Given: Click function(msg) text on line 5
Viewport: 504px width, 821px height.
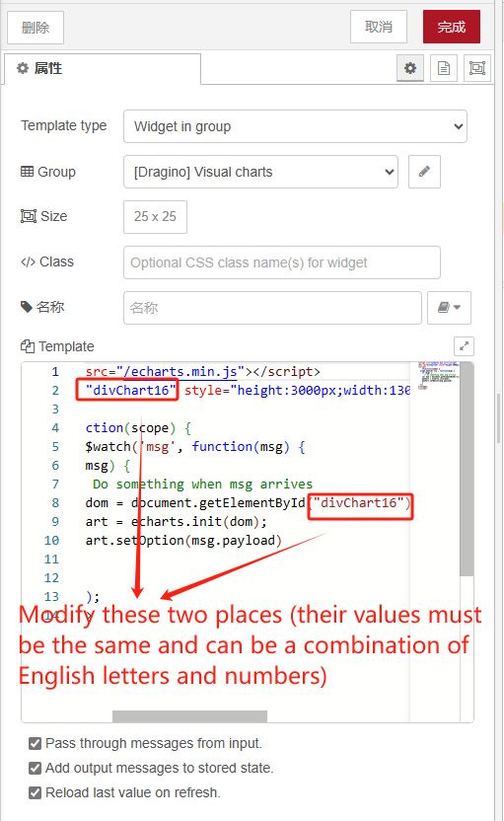Looking at the screenshot, I should pos(241,447).
